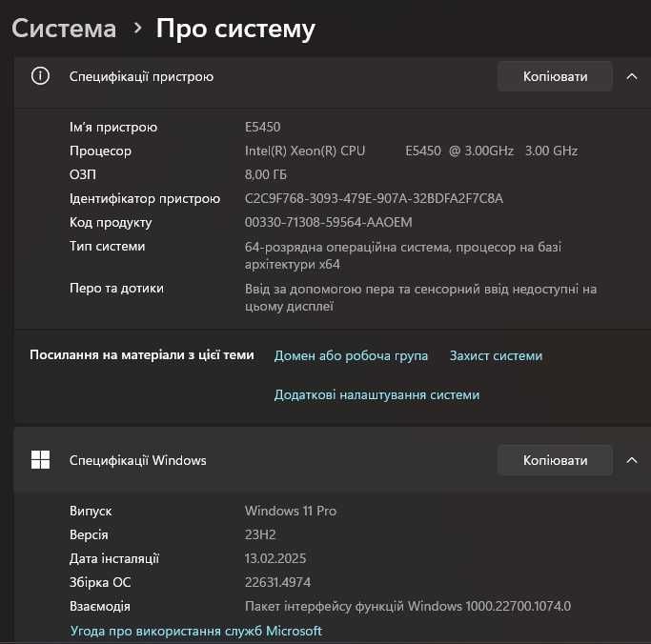This screenshot has width=651, height=644.
Task: Go back to Система in breadcrumb
Action: point(64,29)
